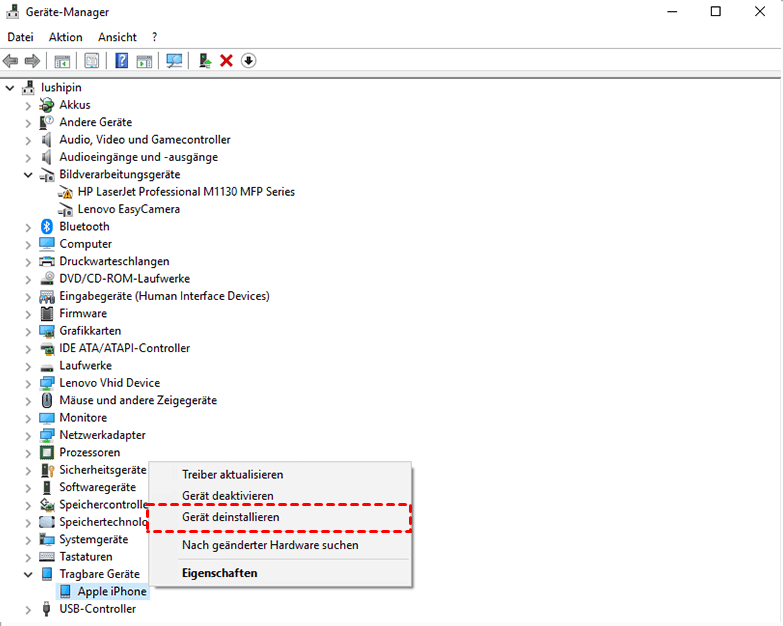Click the update driver toolbar icon
Viewport: 783px width, 626px height.
[x=205, y=61]
